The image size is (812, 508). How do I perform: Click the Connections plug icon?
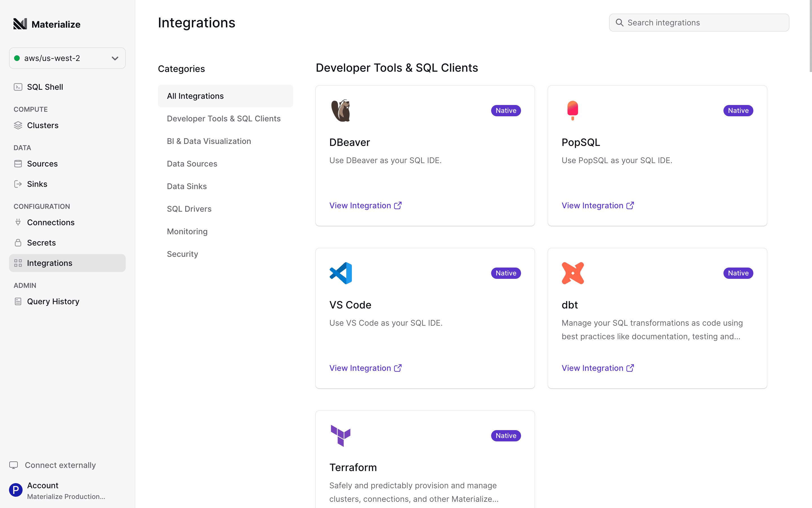tap(18, 222)
